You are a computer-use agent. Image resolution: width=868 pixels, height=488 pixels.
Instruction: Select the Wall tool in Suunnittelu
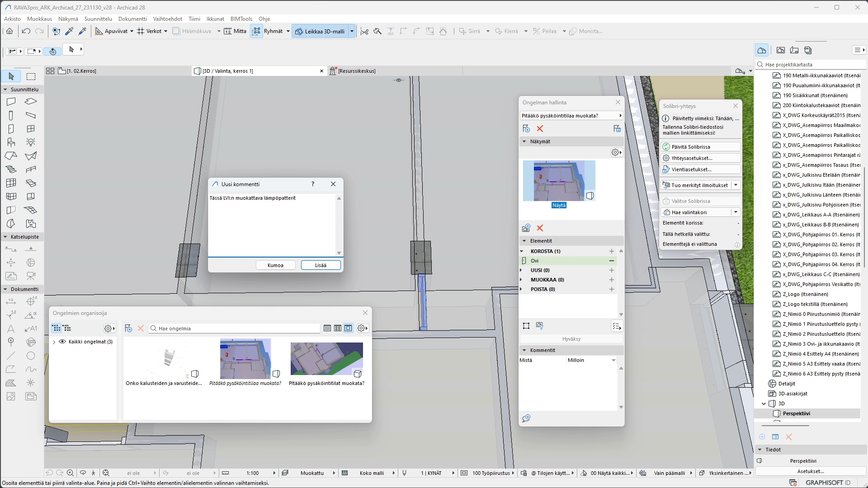click(x=11, y=102)
